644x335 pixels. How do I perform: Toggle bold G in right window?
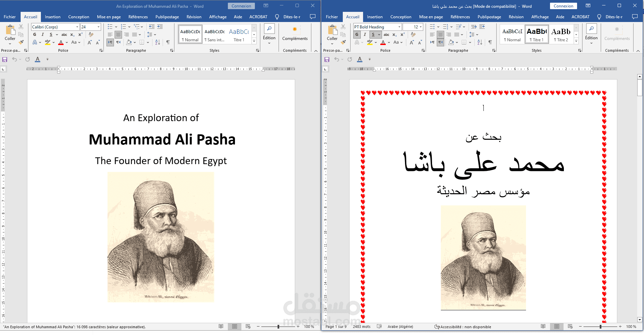pos(357,35)
